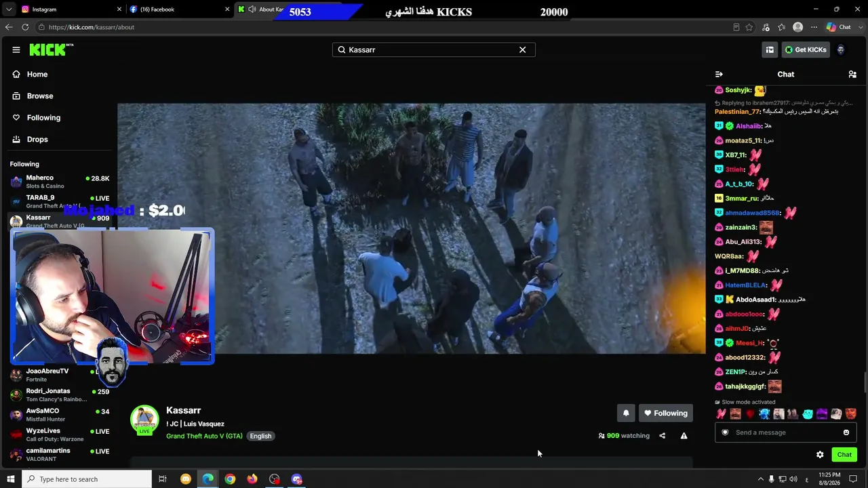Open the browser profile icon
Viewport: 868px width, 488px height.
click(798, 27)
